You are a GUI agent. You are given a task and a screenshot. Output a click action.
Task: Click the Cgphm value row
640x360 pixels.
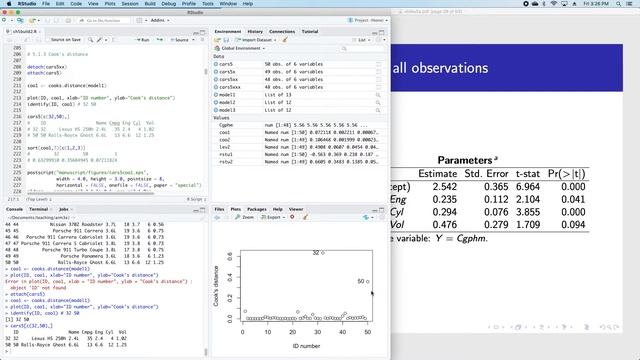tap(299, 125)
